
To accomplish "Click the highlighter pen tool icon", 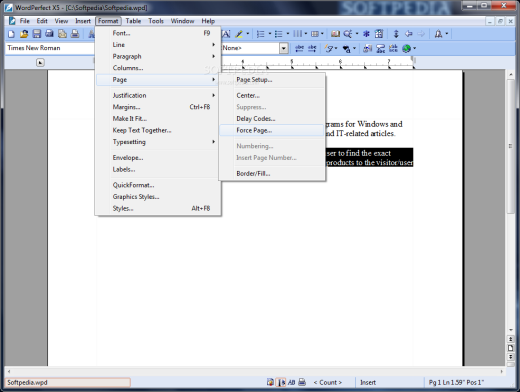I will click(x=239, y=34).
